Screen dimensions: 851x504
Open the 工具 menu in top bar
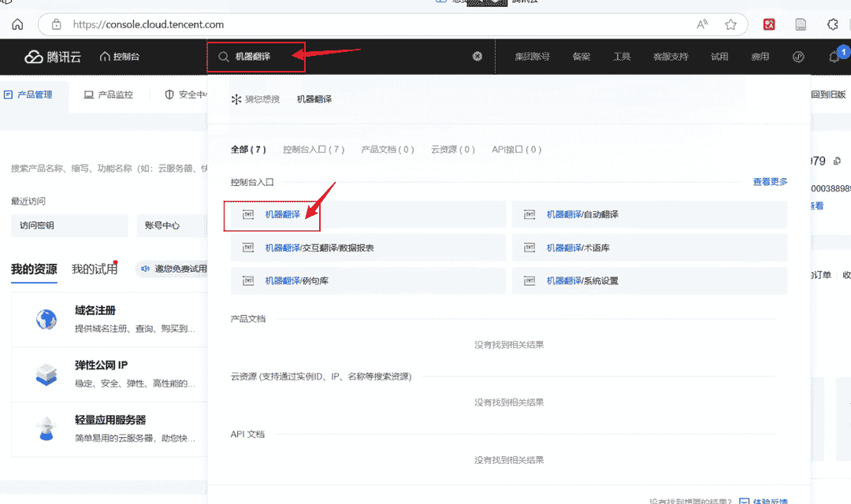coord(622,57)
